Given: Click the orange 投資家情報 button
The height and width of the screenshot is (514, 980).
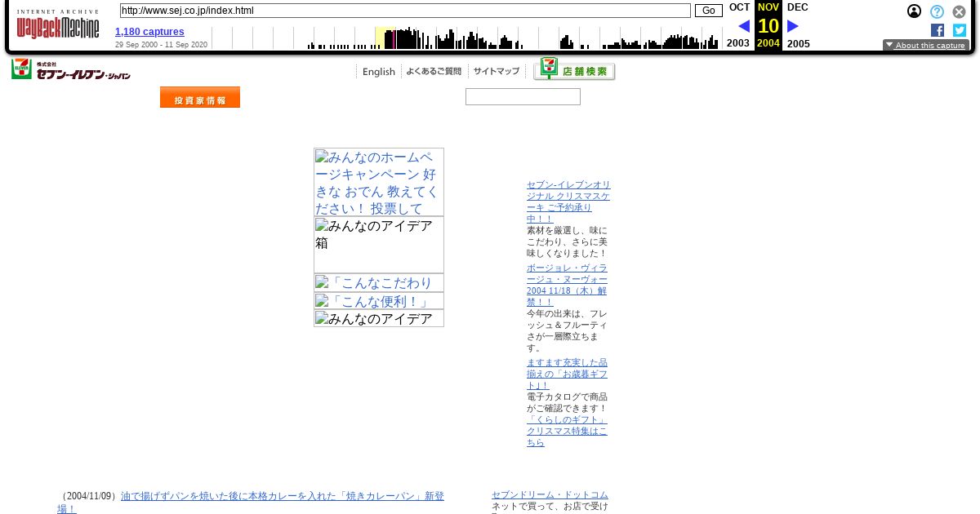Looking at the screenshot, I should pyautogui.click(x=200, y=97).
